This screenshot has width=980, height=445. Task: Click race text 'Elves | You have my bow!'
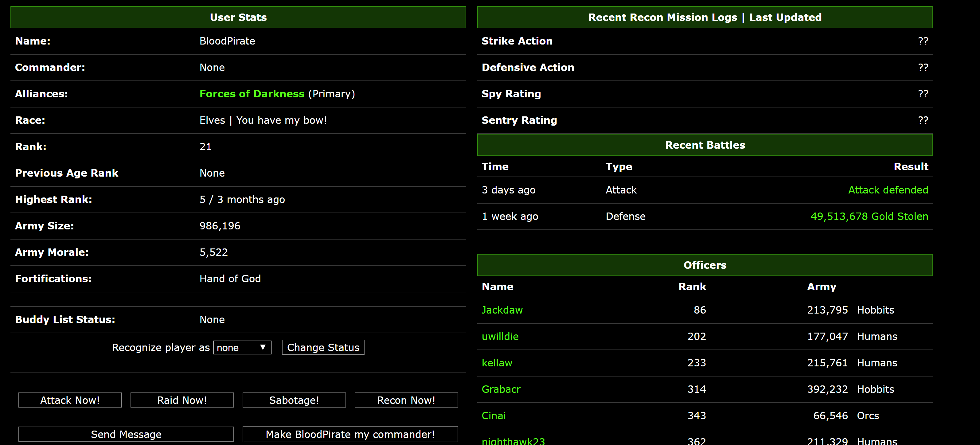pos(263,120)
